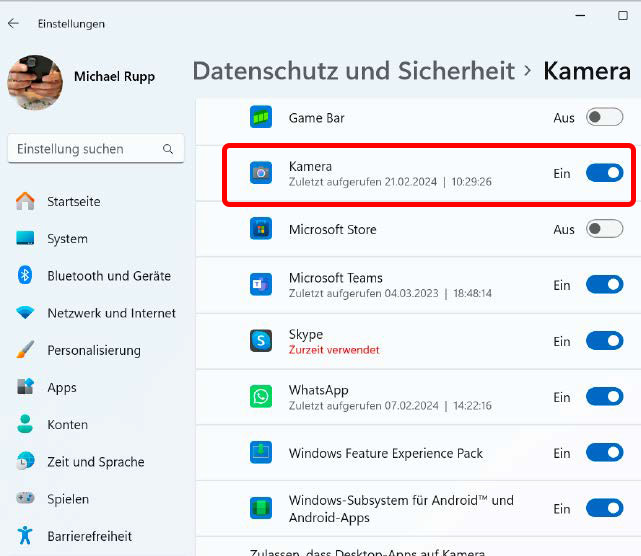641x556 pixels.
Task: Toggle Windows-Subsystem für Android camera access
Action: tap(605, 508)
